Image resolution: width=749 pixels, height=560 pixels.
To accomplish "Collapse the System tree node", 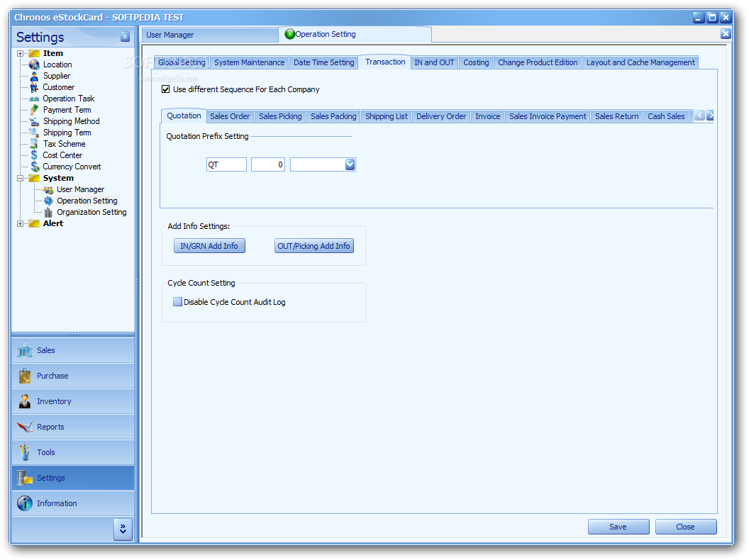I will (20, 178).
